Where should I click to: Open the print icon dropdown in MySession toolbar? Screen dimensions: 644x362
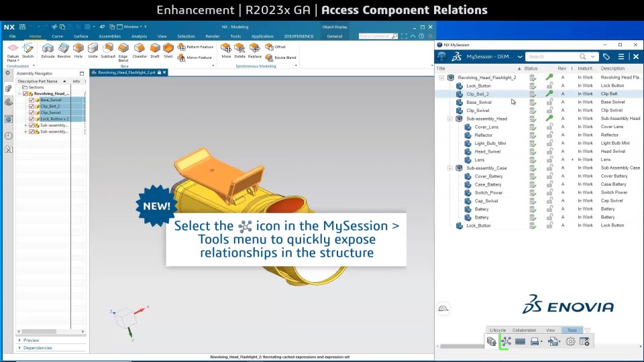[x=541, y=341]
